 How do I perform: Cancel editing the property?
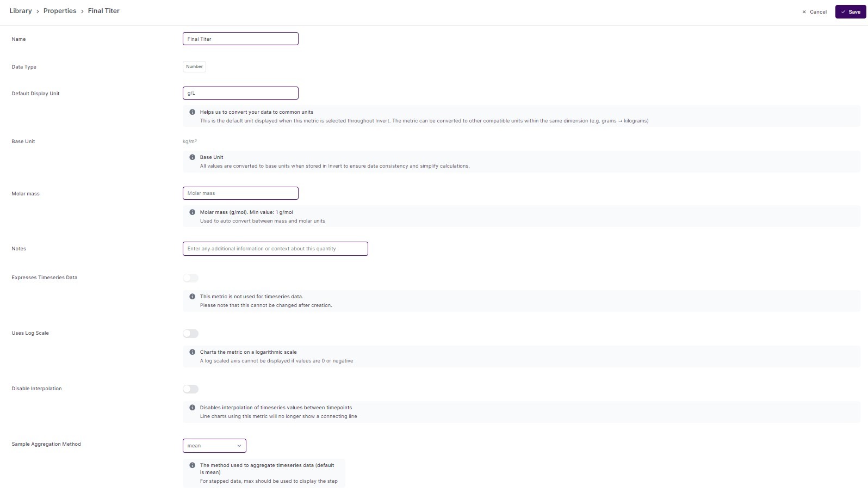coord(814,11)
